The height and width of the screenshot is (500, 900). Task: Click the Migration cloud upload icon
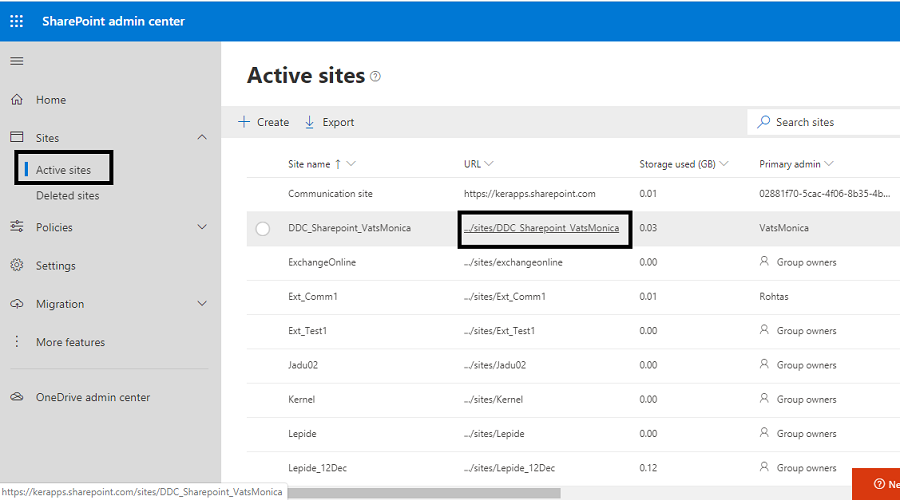pos(17,304)
